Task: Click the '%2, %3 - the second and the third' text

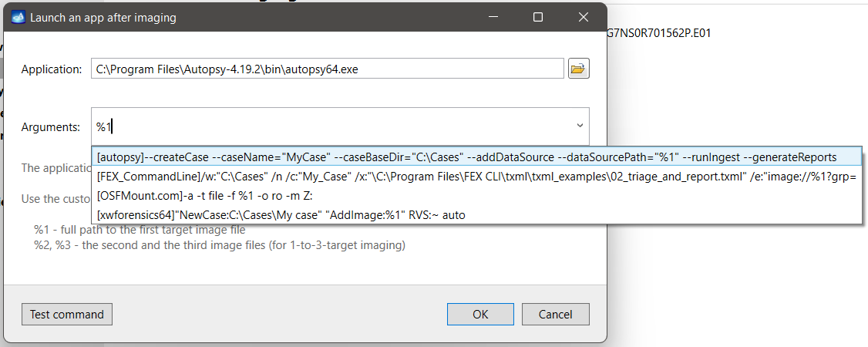Action: coord(219,245)
